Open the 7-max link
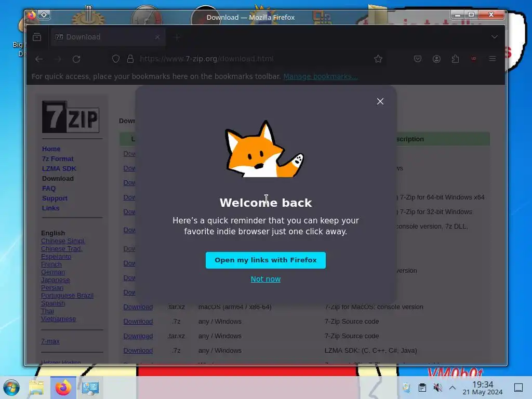This screenshot has width=532, height=399. click(x=50, y=341)
